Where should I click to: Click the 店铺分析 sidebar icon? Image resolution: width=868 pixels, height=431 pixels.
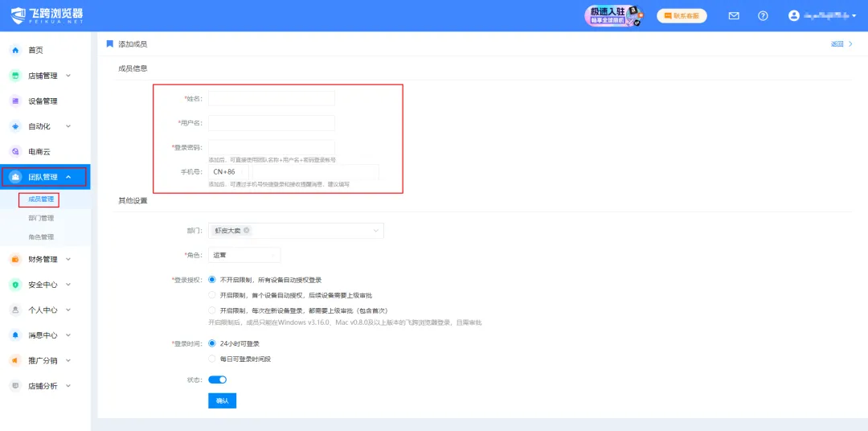point(16,386)
